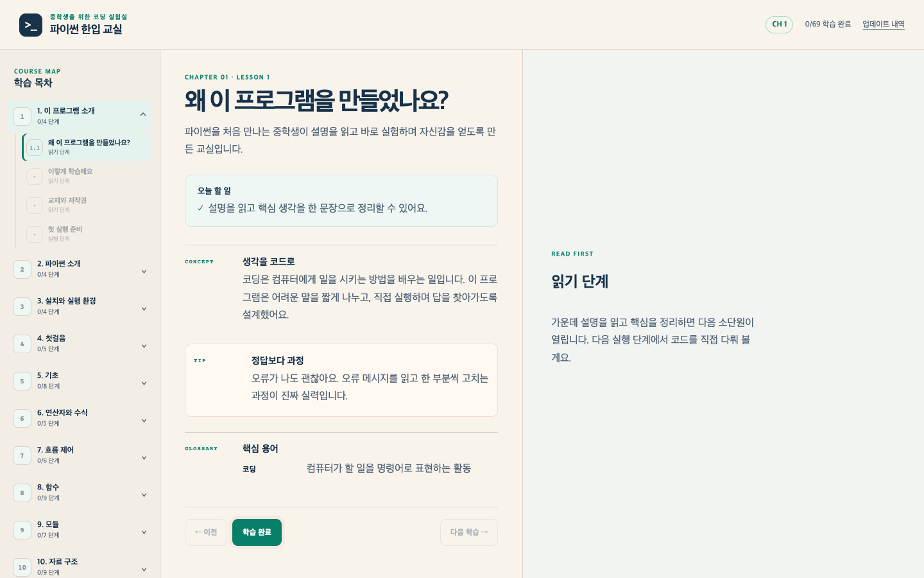Collapse the 1. 이 프로그램 소개 chapter

(x=143, y=114)
